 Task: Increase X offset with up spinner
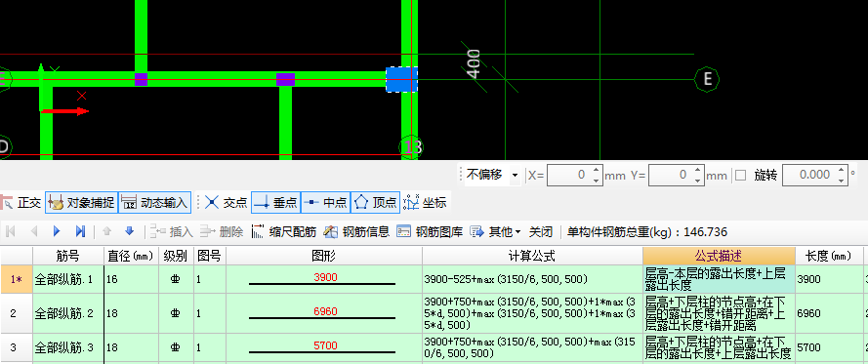596,171
